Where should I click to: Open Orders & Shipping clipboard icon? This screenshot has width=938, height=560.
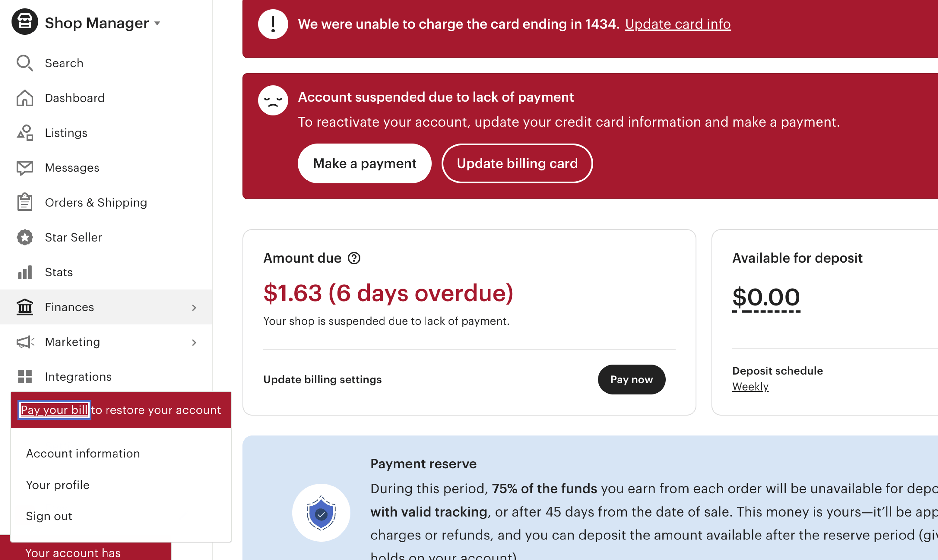pos(25,202)
